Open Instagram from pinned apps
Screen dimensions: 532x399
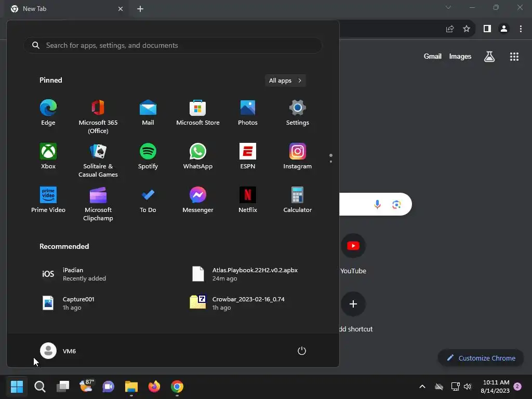[298, 156]
